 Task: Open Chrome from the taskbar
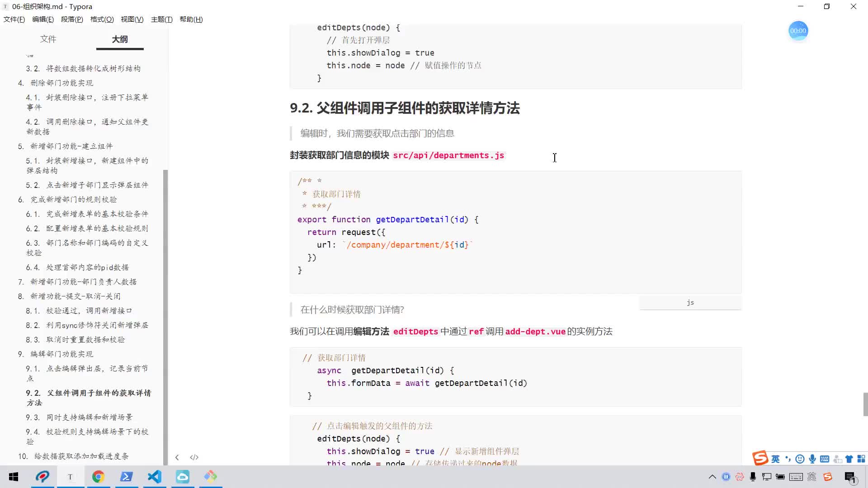(98, 477)
